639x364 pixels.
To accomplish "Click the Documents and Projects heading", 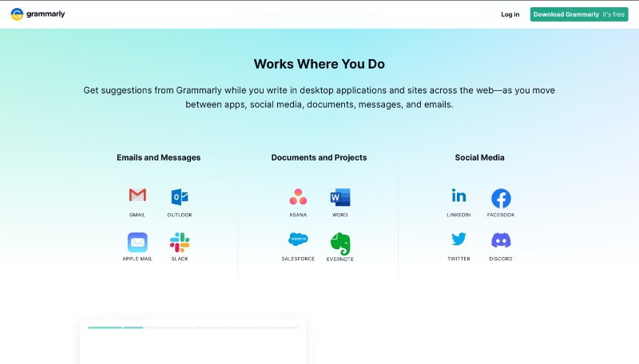I will click(319, 158).
